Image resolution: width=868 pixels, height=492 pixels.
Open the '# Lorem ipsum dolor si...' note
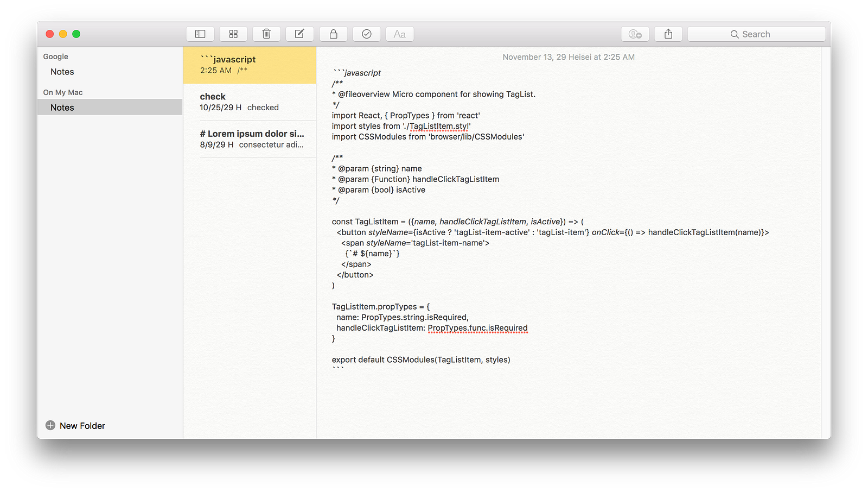pyautogui.click(x=250, y=139)
